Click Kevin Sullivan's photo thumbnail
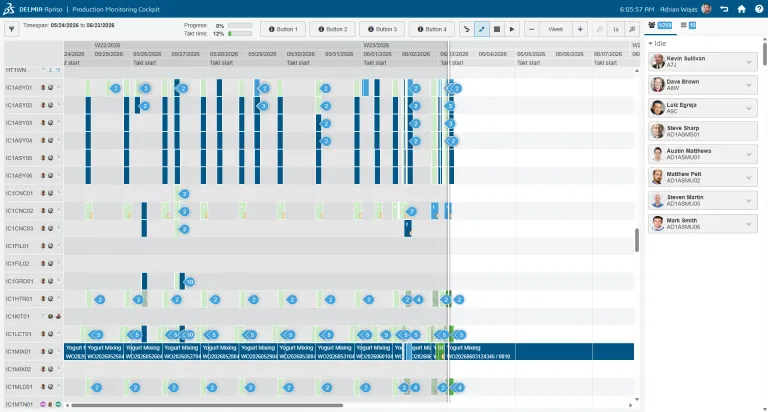 tap(657, 62)
